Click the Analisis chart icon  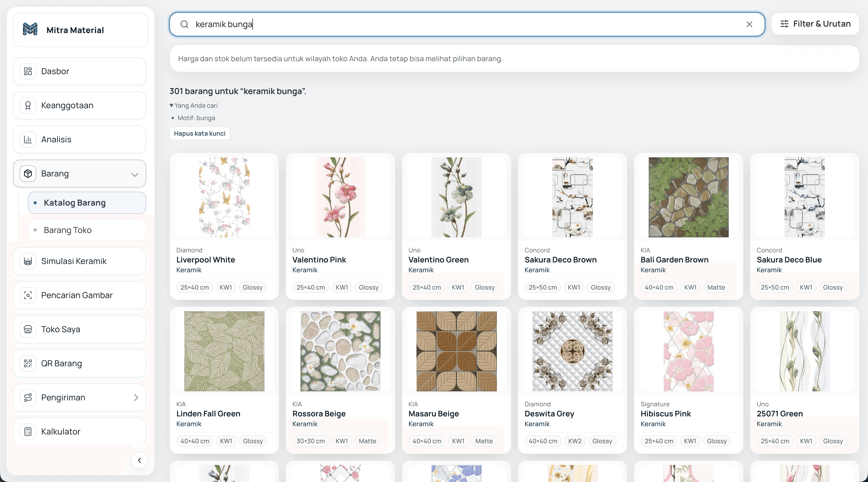tap(28, 139)
